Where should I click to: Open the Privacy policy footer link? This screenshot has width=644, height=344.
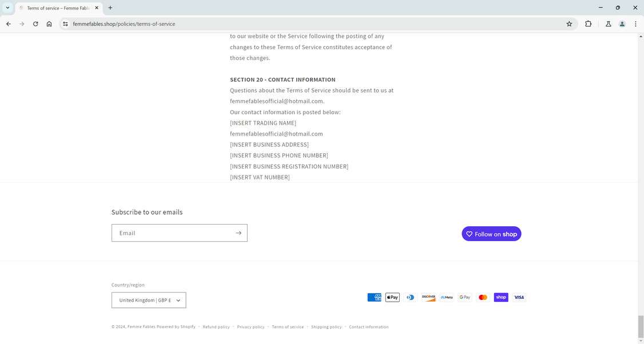251,327
